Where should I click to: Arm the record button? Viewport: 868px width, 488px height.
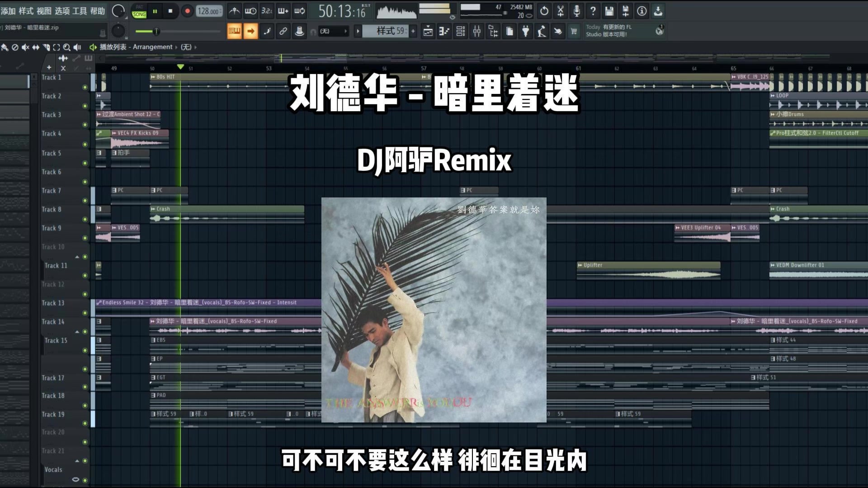(187, 11)
